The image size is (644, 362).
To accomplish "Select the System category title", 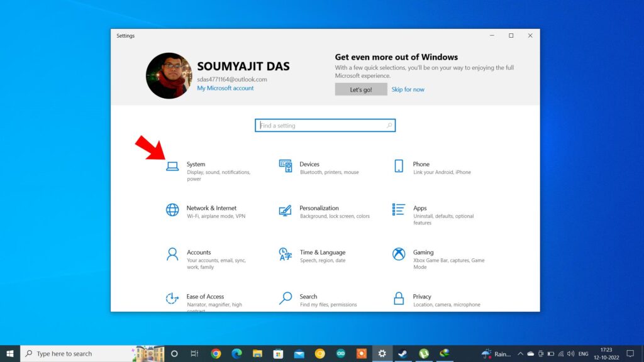I will [196, 164].
